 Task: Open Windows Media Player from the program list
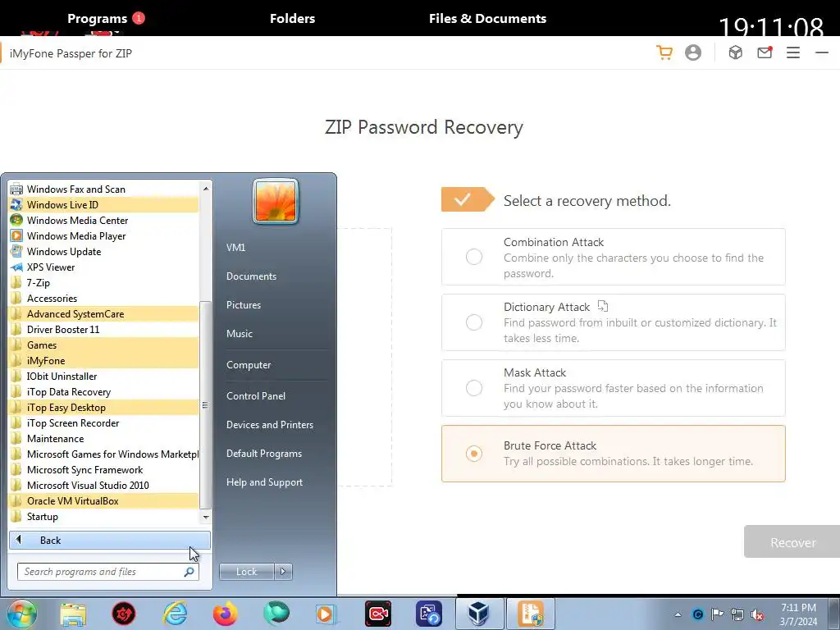click(x=104, y=235)
